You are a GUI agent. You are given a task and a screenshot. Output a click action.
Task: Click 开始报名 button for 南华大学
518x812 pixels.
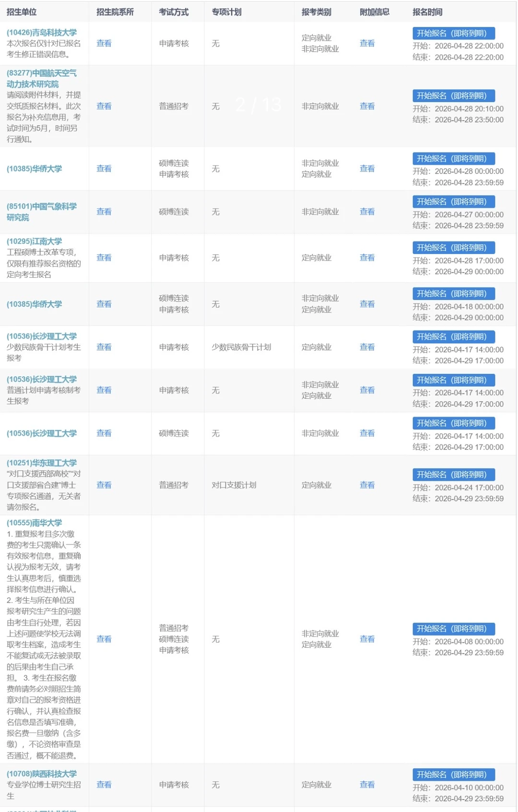pyautogui.click(x=454, y=628)
